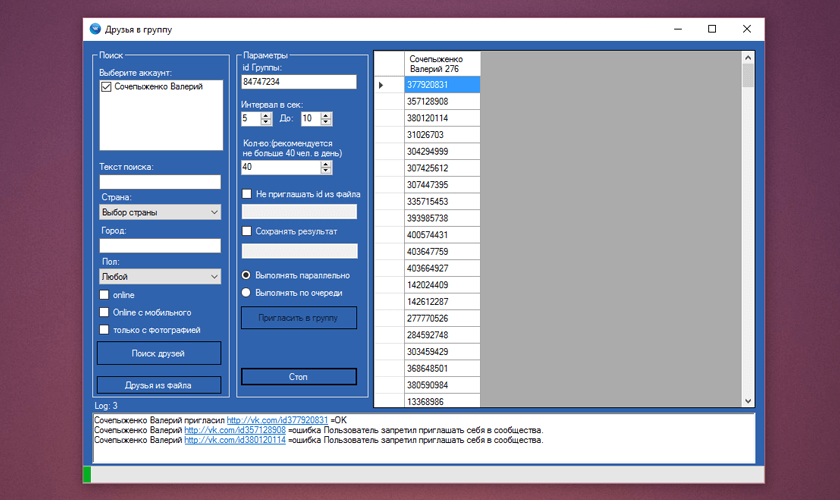Click the table scrollbar down arrow
840x500 pixels.
point(748,401)
